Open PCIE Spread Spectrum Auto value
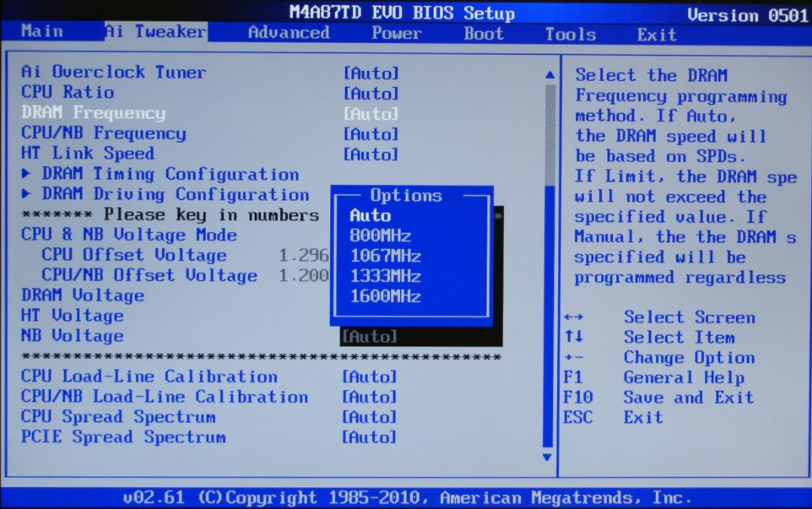This screenshot has height=509, width=812. [369, 437]
